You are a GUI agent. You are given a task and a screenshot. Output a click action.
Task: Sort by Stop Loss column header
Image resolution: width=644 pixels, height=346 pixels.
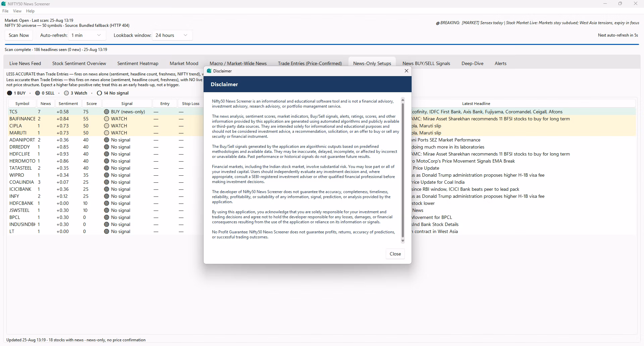tap(191, 104)
